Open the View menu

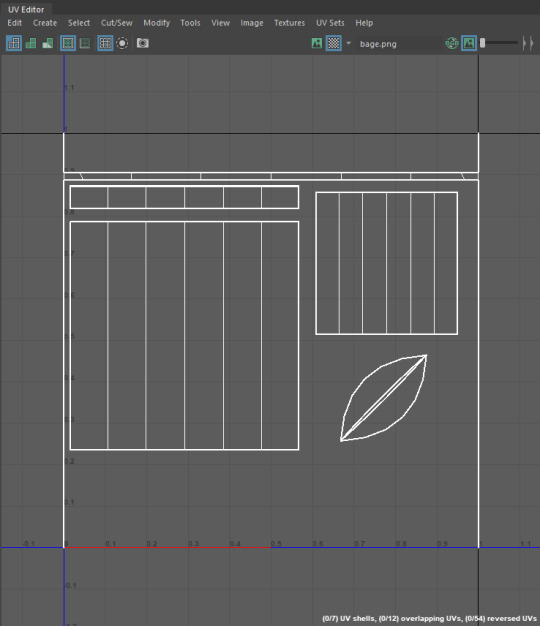pyautogui.click(x=220, y=23)
